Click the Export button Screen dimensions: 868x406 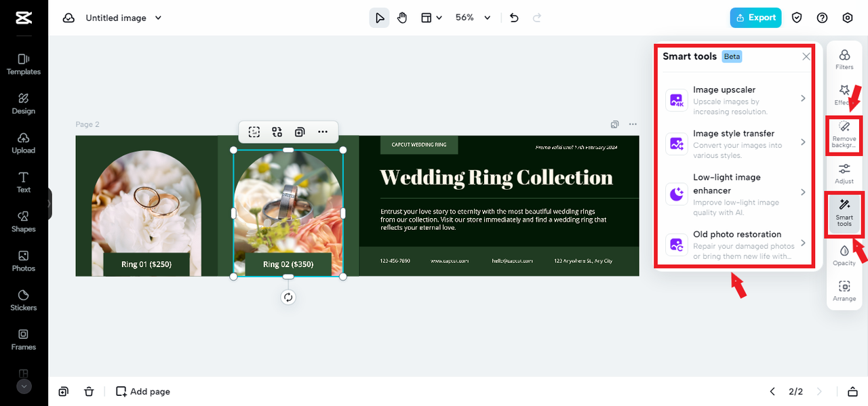pyautogui.click(x=755, y=18)
